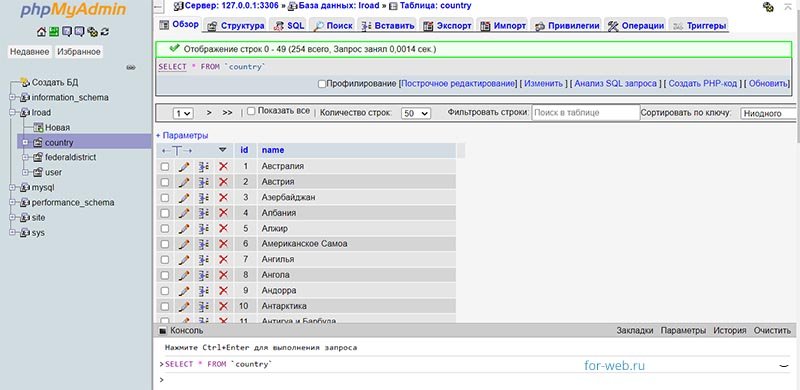Viewport: 800px width, 390px height.
Task: Expand the + Параметры options section
Action: (182, 136)
